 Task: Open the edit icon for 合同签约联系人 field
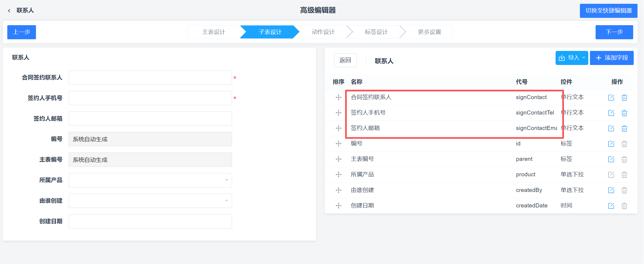(611, 97)
